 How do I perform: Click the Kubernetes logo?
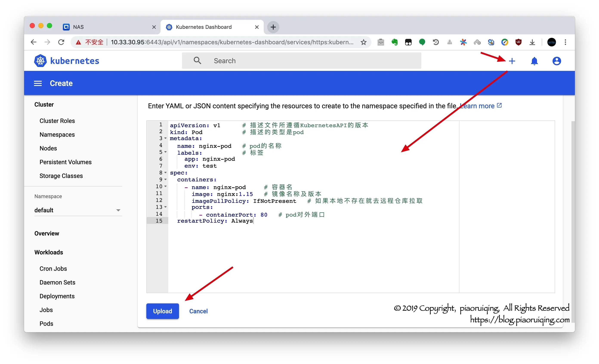(x=40, y=61)
